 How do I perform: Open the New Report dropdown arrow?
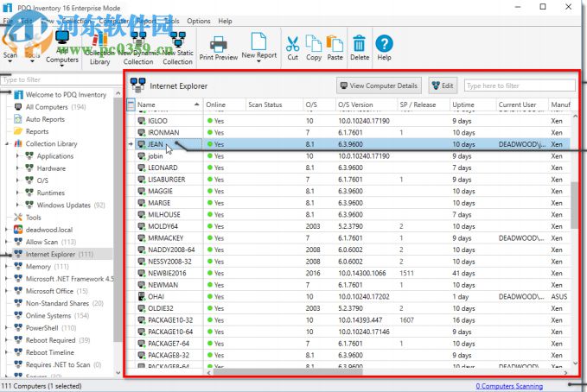click(x=258, y=61)
